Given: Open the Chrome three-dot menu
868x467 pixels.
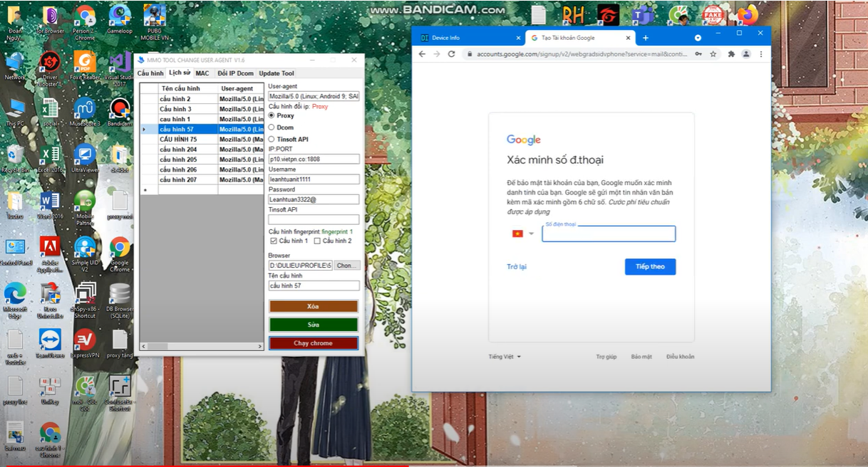Looking at the screenshot, I should click(x=761, y=54).
